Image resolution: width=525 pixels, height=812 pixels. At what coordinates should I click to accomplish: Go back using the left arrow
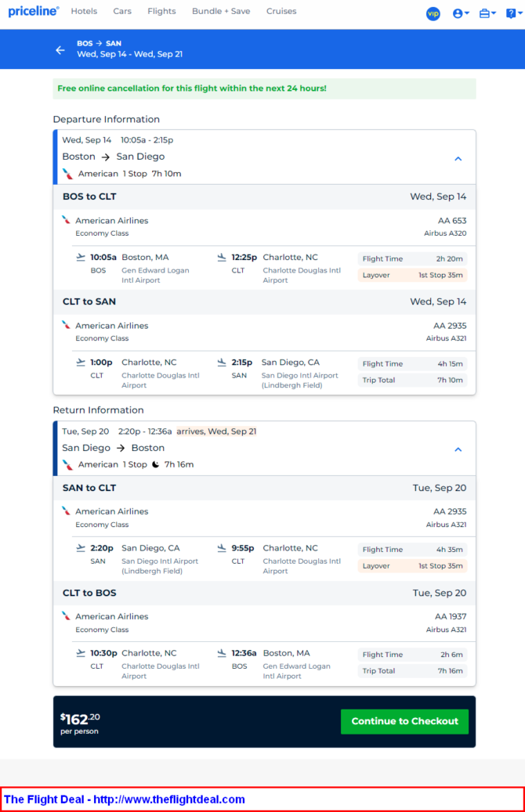pyautogui.click(x=60, y=49)
